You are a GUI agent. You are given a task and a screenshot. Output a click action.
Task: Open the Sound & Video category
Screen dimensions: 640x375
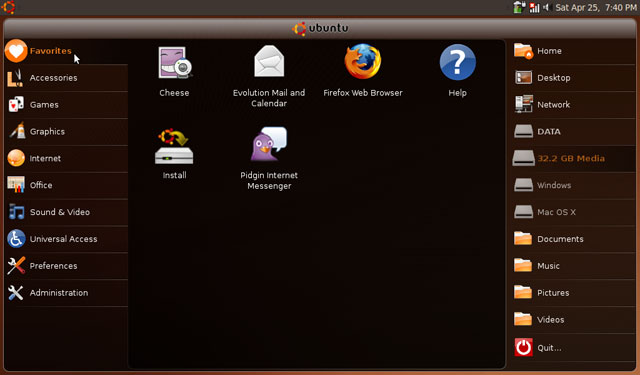tap(66, 212)
